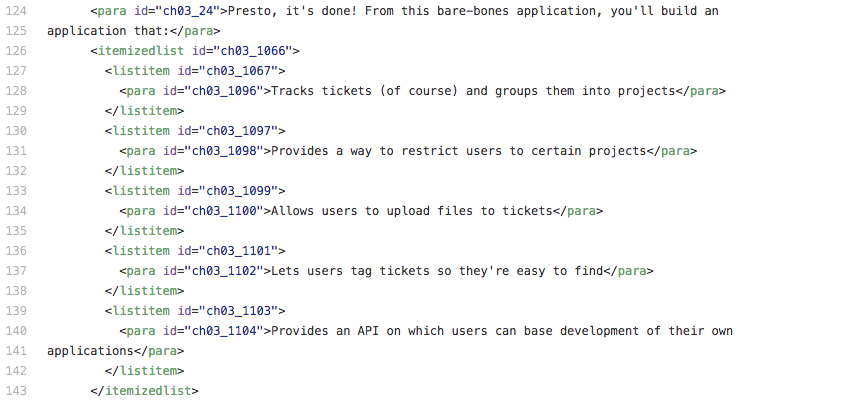
Task: Click the "ch03_1099" attribute value
Action: 243,191
